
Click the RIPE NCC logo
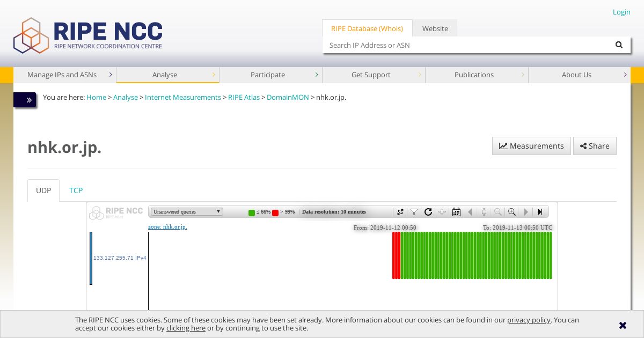click(x=88, y=35)
